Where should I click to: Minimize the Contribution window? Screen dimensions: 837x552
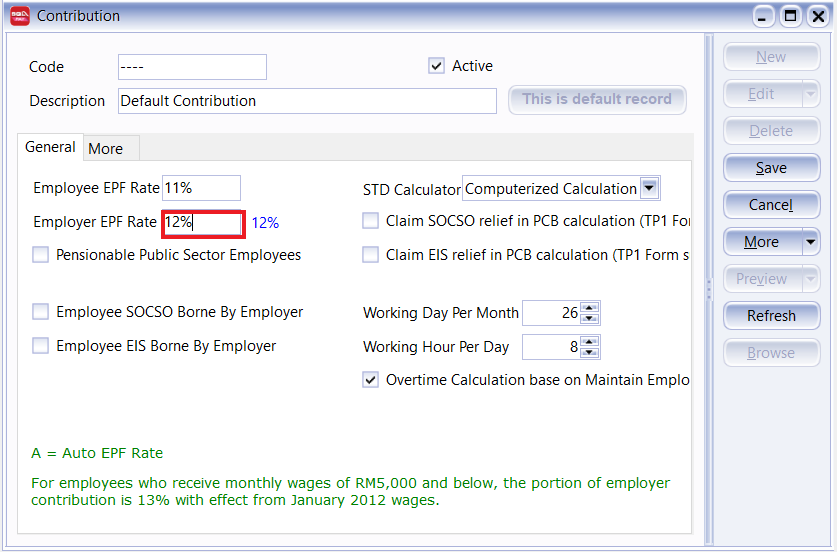763,17
